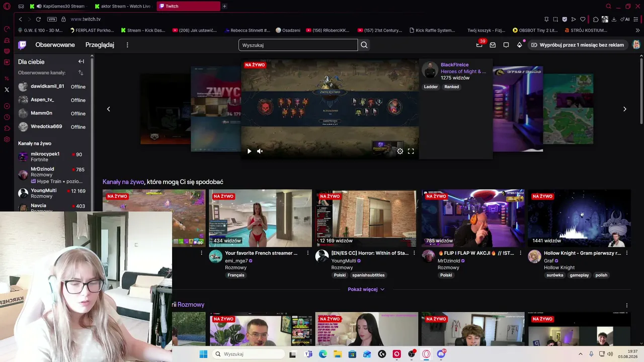Viewport: 644px width, 362px height.
Task: Open File Explorer from taskbar
Action: point(338,354)
